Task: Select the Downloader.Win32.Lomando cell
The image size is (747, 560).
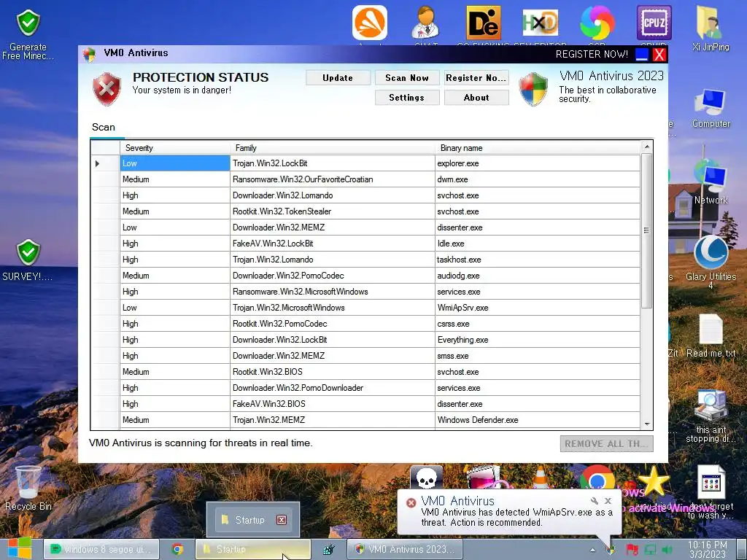Action: point(333,195)
